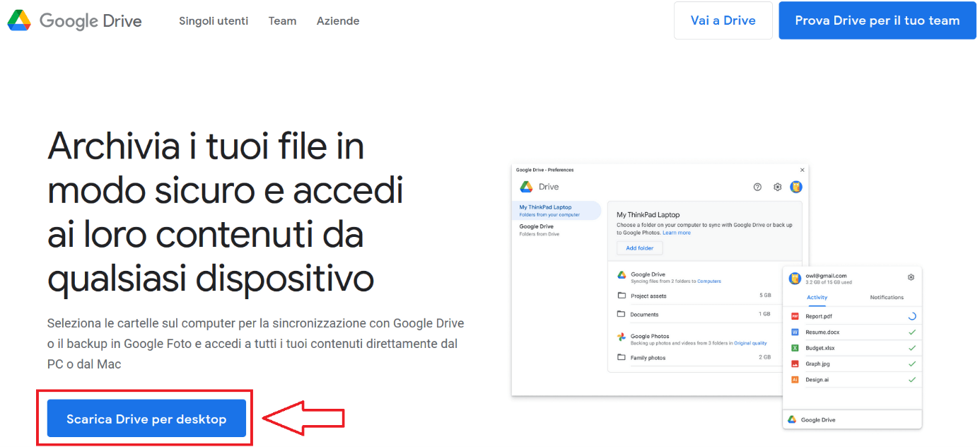This screenshot has width=980, height=447.
Task: Click the "3.2 GB of 15 GB used" text
Action: point(829,282)
